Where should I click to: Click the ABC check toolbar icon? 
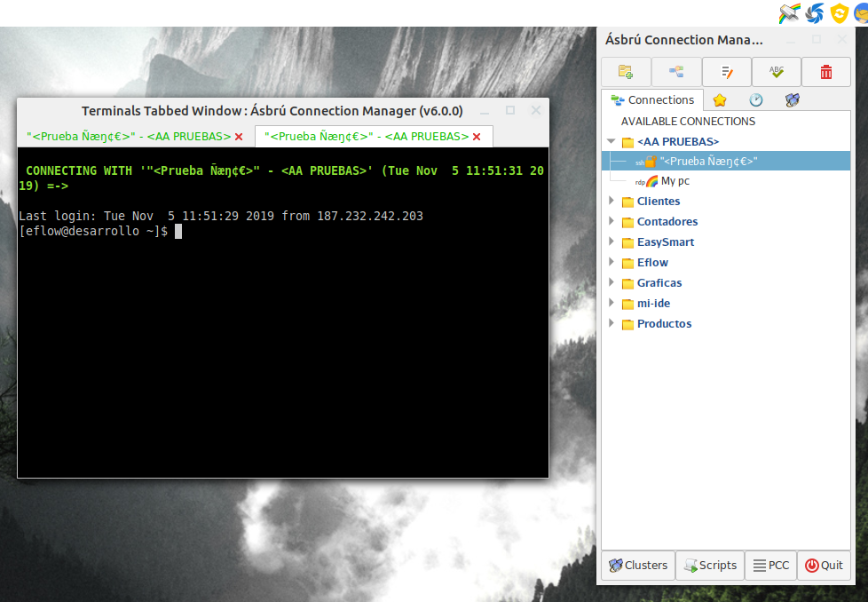[776, 71]
